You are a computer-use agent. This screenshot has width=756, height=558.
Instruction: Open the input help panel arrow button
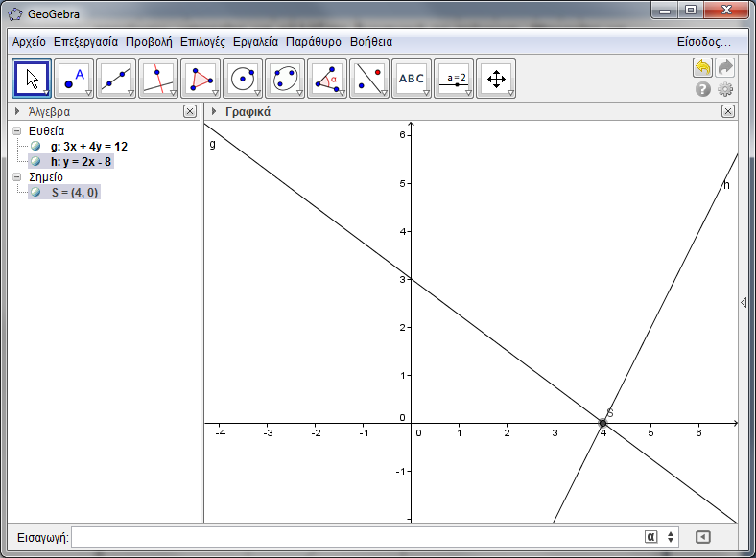click(x=703, y=536)
